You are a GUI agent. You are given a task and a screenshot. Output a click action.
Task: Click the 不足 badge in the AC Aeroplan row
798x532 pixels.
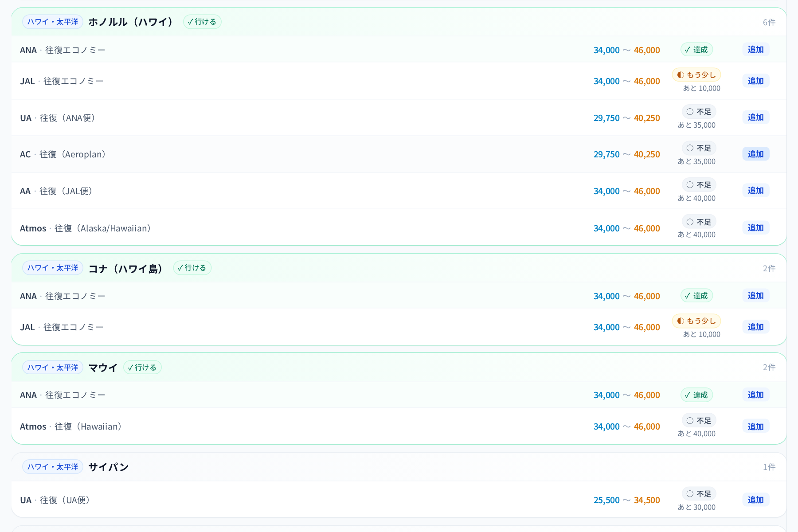699,148
